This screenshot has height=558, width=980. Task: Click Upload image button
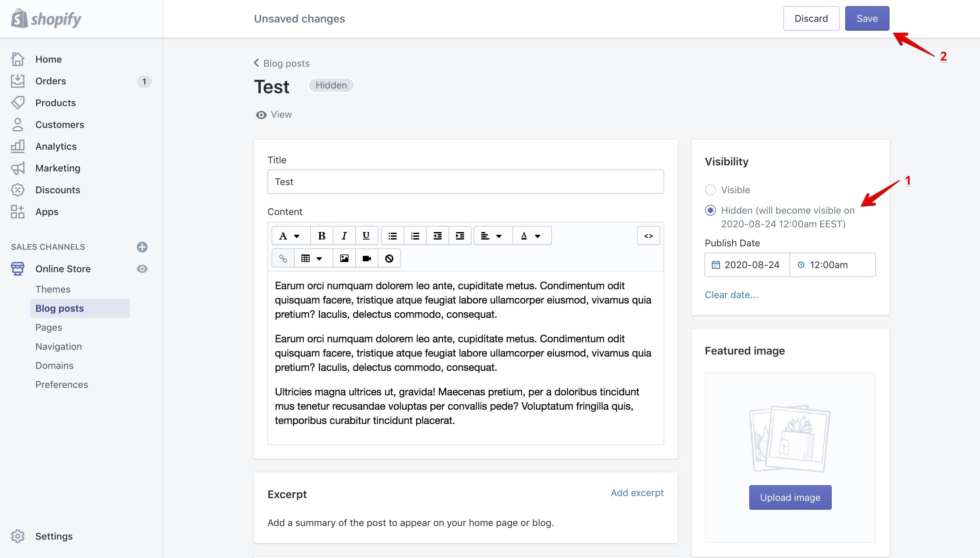[790, 497]
